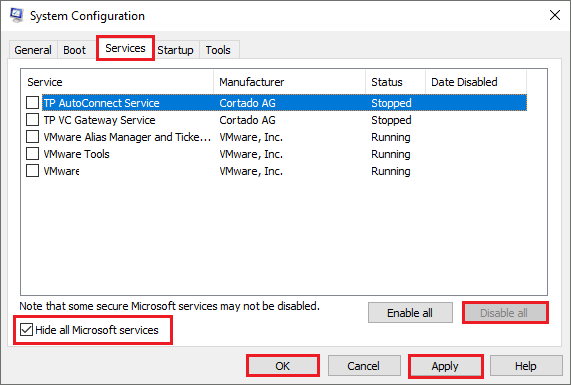The width and height of the screenshot is (571, 385).
Task: Click the System Configuration title bar icon
Action: tap(16, 15)
